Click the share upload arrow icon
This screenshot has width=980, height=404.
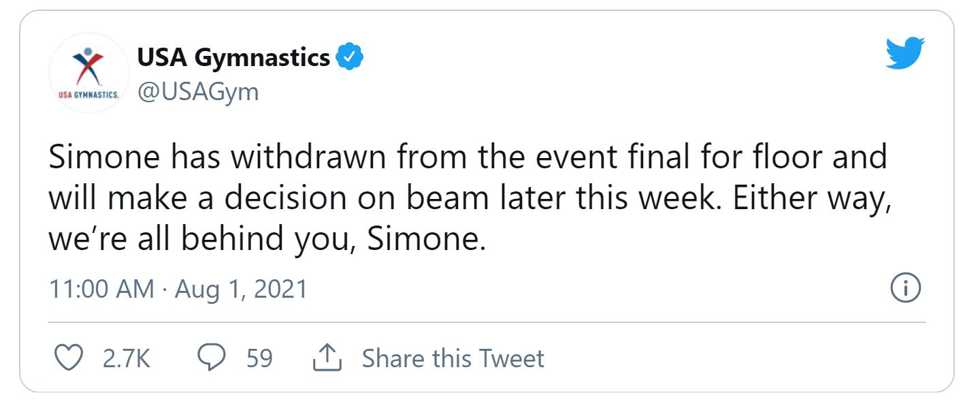(x=326, y=358)
